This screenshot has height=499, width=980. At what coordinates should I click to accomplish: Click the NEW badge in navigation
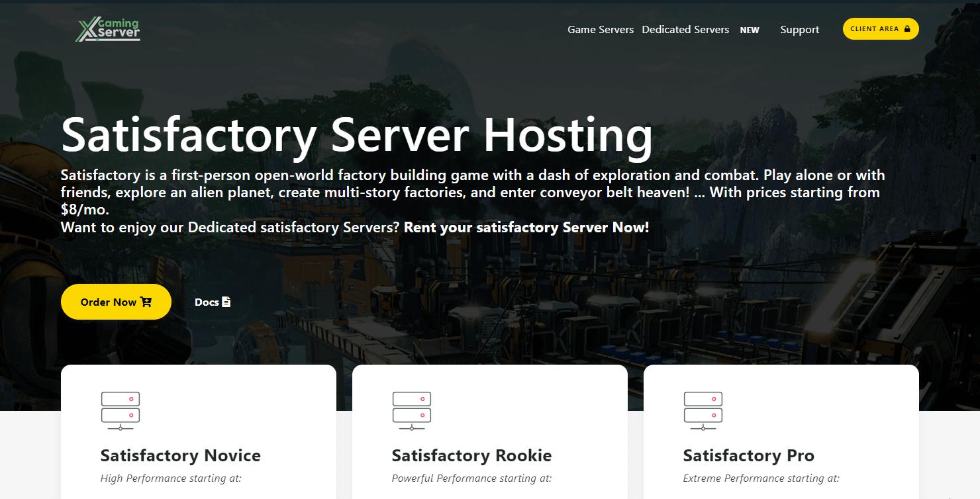[x=750, y=30]
